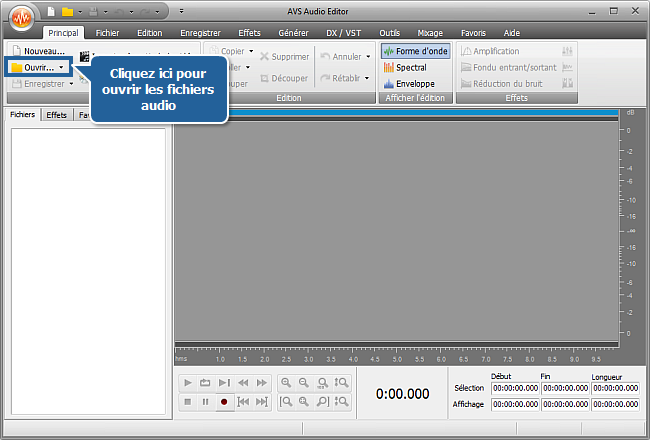Click the zoom to selection icon
The height and width of the screenshot is (440, 650).
304,401
